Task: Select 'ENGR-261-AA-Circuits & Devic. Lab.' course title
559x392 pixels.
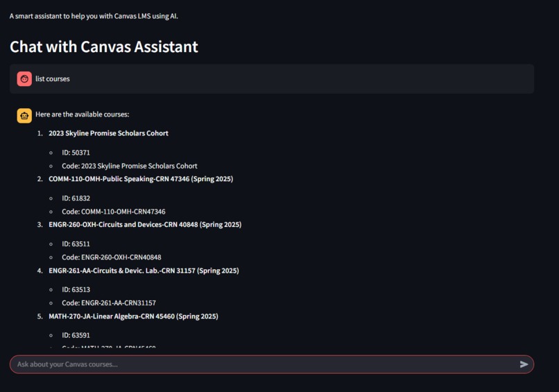Action: [144, 271]
